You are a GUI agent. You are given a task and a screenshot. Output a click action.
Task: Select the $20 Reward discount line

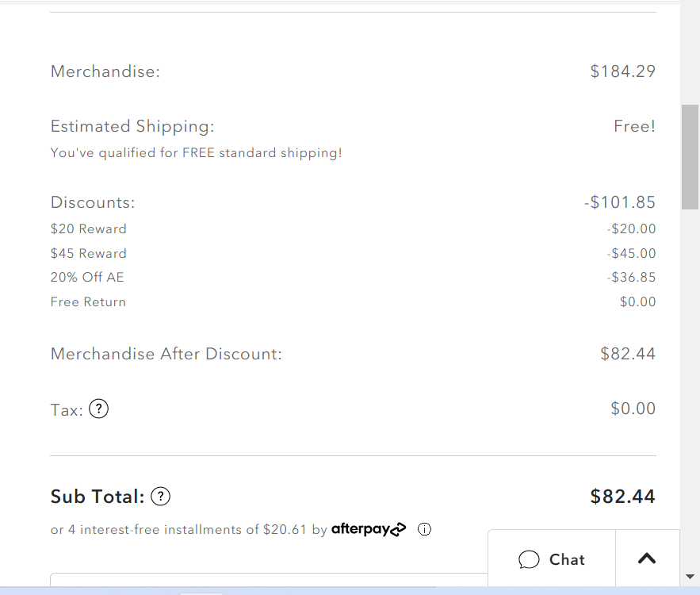click(x=88, y=228)
